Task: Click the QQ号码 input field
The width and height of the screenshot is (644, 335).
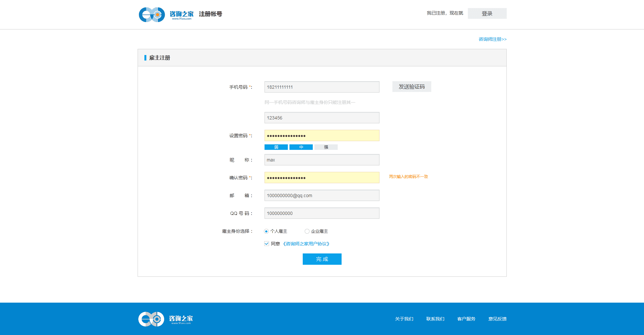Action: pos(322,213)
